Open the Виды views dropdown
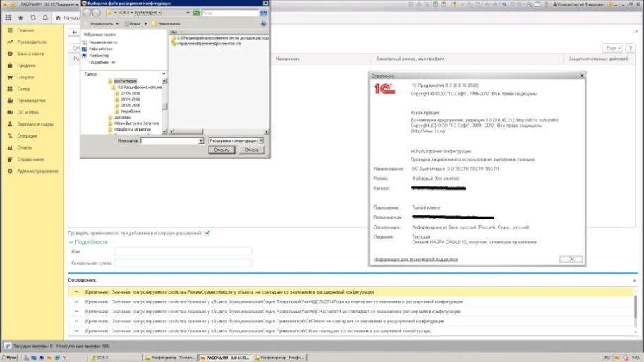Image resolution: width=644 pixels, height=362 pixels. pos(135,24)
